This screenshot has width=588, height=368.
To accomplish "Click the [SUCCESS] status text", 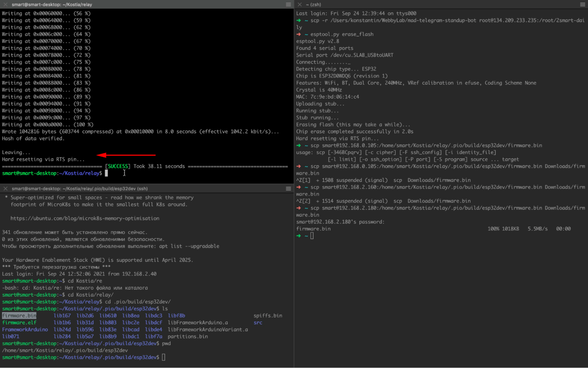I will (x=118, y=166).
